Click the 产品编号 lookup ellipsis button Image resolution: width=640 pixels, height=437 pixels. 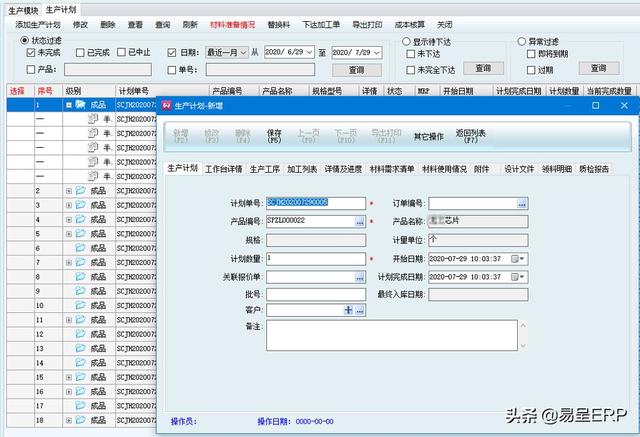pyautogui.click(x=360, y=222)
